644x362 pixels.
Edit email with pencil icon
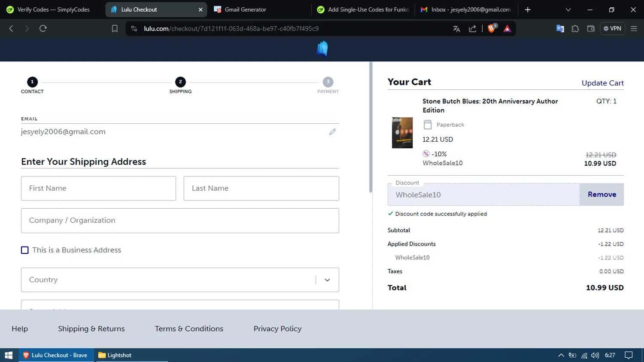(332, 132)
